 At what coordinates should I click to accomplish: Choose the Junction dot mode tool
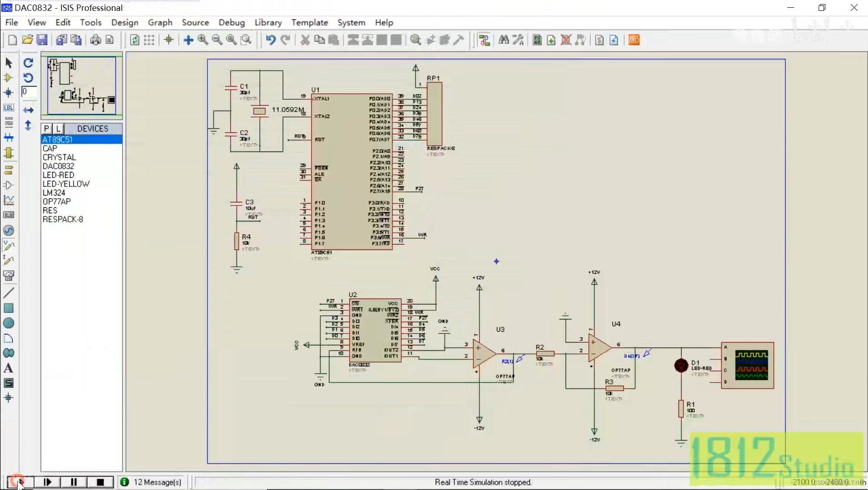coord(9,93)
